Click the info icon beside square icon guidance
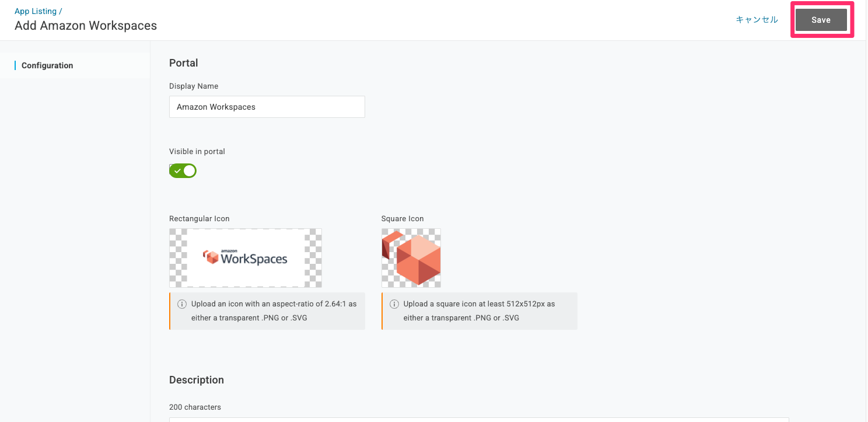The image size is (868, 422). (394, 304)
